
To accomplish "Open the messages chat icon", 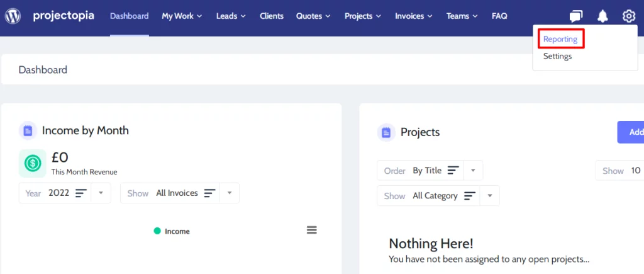I will [x=576, y=16].
